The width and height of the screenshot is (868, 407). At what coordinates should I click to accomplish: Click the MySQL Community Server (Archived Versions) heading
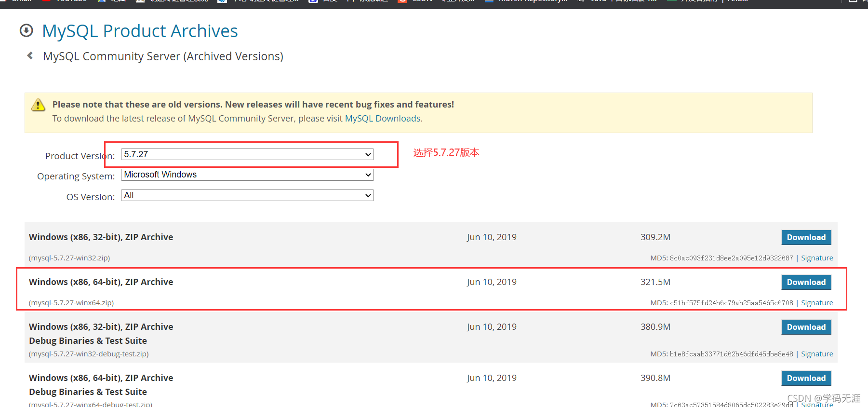click(163, 56)
